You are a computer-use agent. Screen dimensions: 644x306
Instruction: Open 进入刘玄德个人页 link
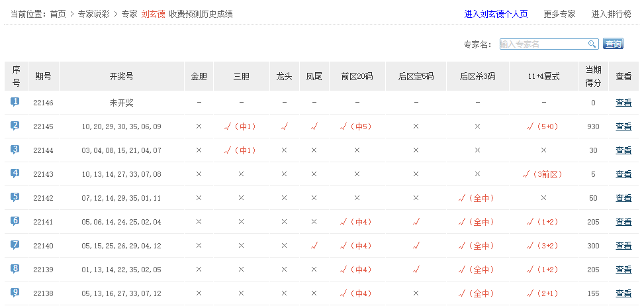point(496,14)
